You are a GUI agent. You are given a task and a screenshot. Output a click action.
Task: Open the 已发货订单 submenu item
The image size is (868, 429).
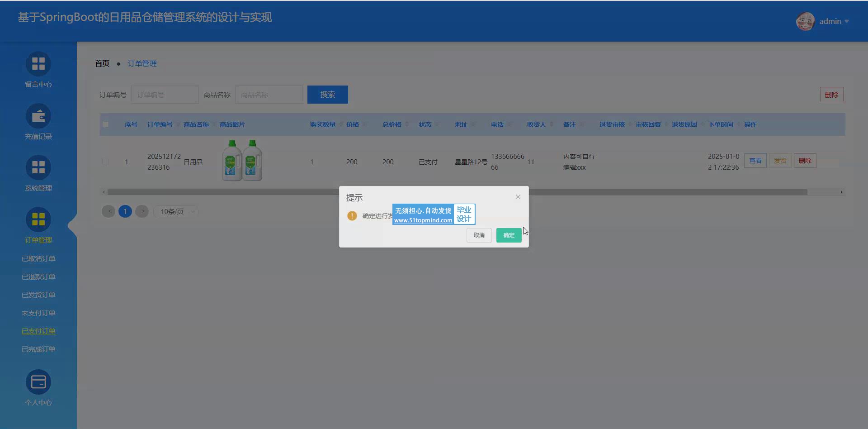(x=38, y=295)
